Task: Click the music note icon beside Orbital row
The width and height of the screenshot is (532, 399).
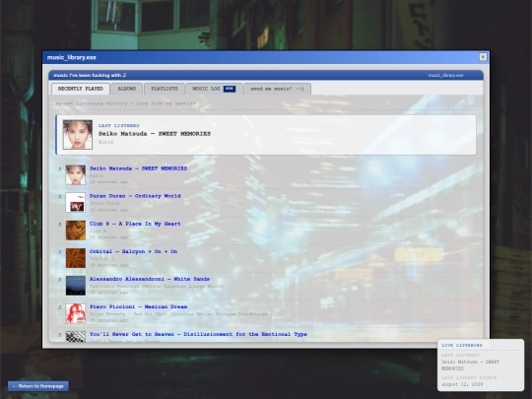Action: click(60, 252)
